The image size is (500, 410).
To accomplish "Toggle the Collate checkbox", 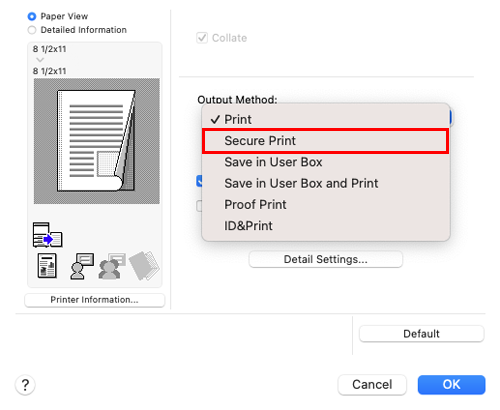I will point(202,38).
